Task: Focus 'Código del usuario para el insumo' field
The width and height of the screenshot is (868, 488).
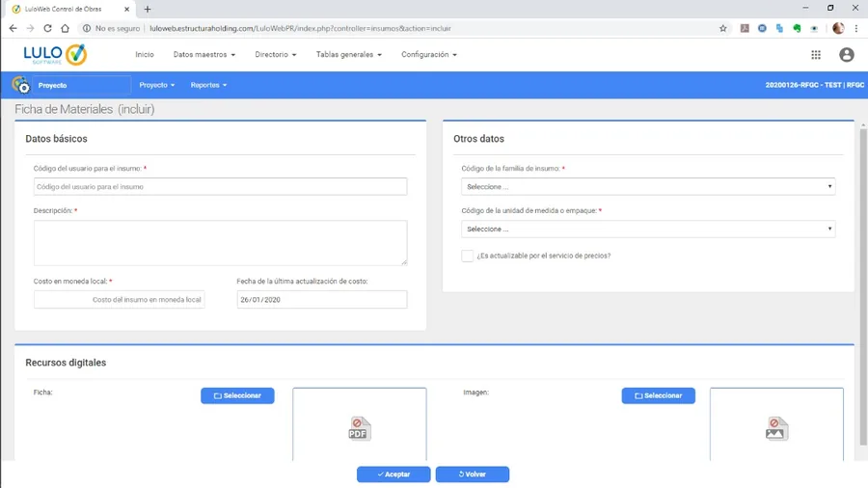Action: [x=220, y=186]
